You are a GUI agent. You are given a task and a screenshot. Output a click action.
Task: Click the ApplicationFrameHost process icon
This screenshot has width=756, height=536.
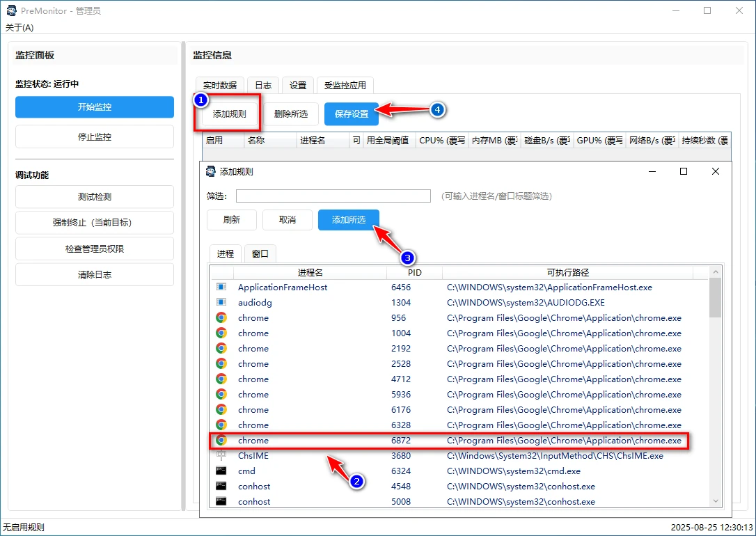click(x=223, y=287)
